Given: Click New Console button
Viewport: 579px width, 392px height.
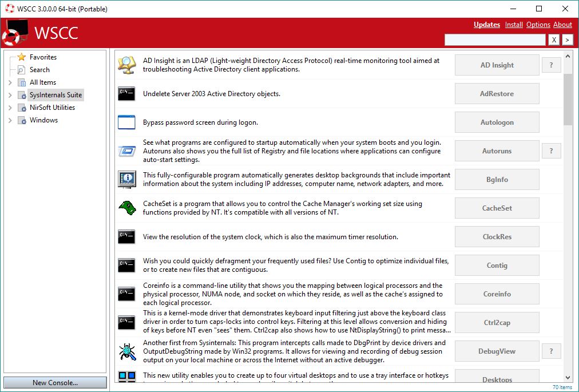Looking at the screenshot, I should (x=55, y=383).
